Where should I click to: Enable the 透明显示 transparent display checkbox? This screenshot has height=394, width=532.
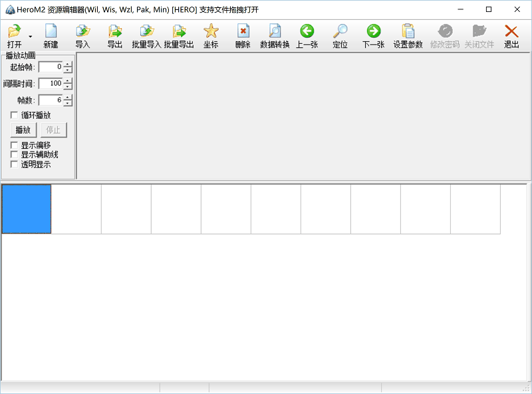pyautogui.click(x=15, y=164)
